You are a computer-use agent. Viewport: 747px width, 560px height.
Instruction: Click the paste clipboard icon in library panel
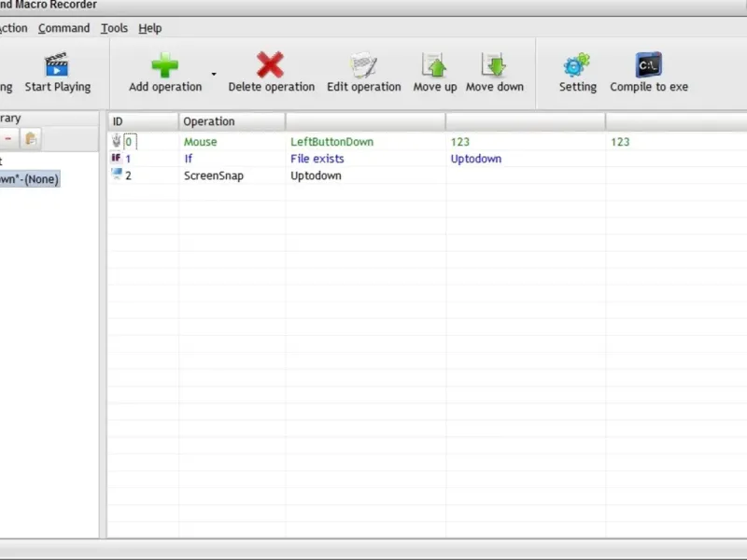31,138
